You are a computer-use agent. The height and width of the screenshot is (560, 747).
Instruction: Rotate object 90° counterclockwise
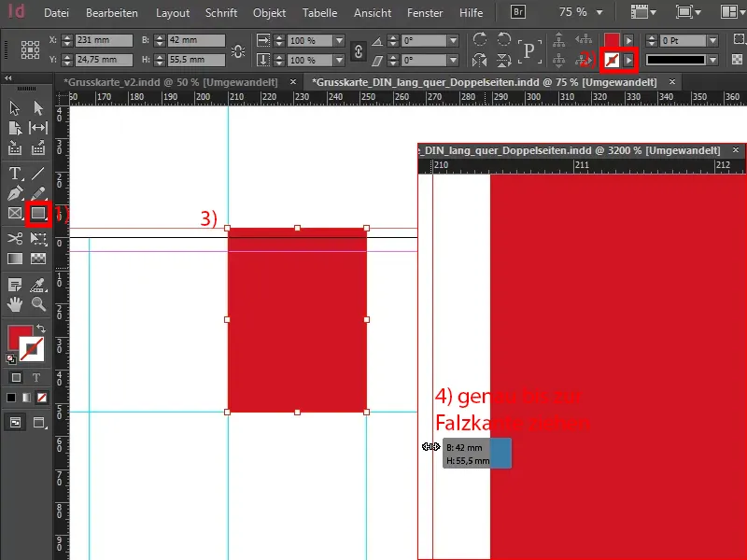[503, 39]
